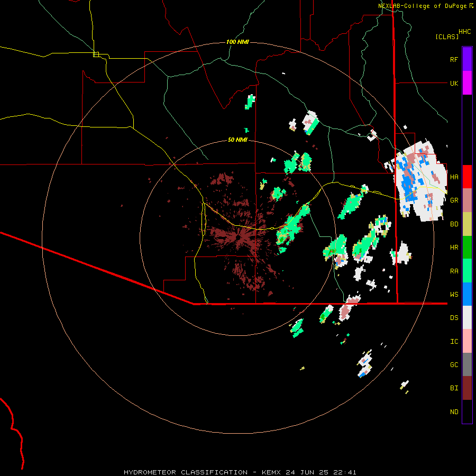
Task: Click the UK legend label
Action: [x=454, y=83]
